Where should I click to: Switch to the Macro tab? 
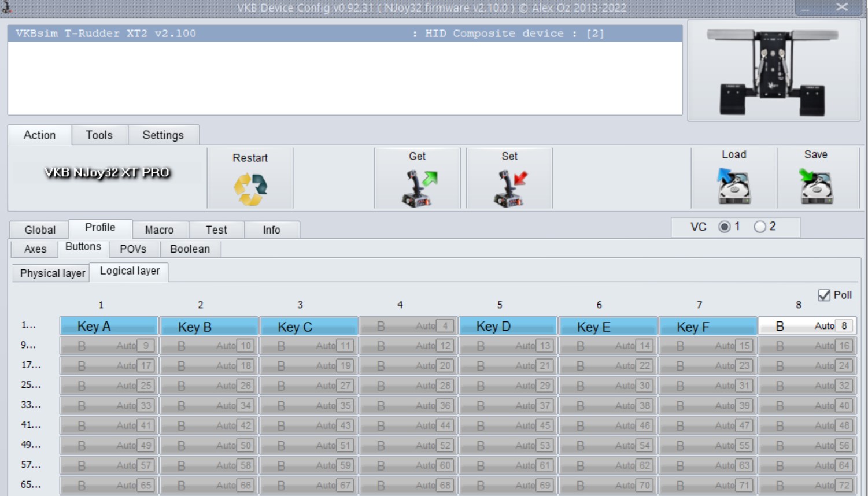click(x=159, y=230)
